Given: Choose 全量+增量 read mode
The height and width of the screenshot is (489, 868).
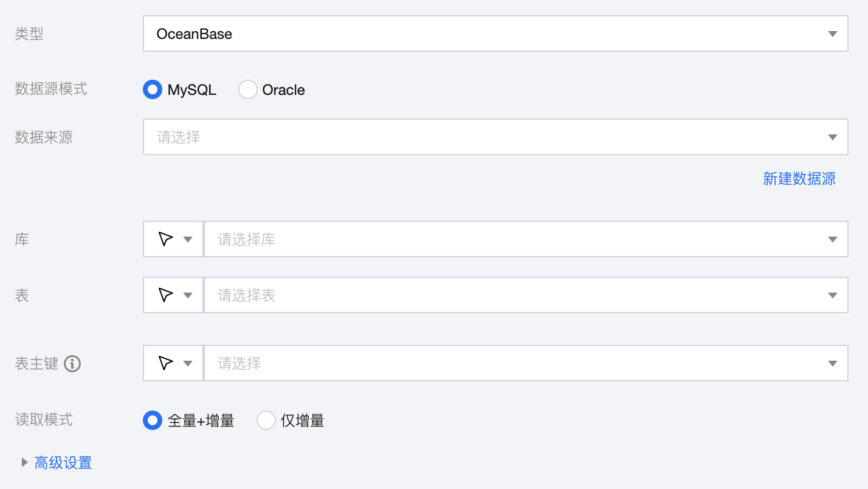Looking at the screenshot, I should pyautogui.click(x=153, y=420).
